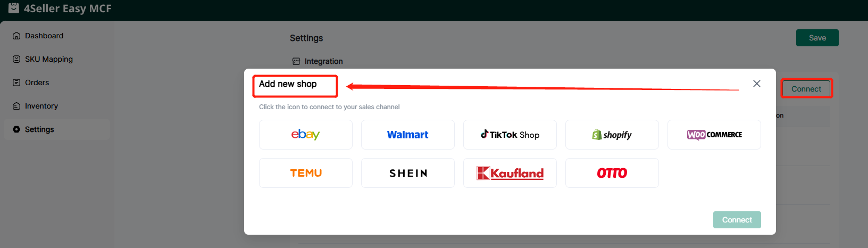Go to SKU Mapping page
868x248 pixels.
(48, 59)
